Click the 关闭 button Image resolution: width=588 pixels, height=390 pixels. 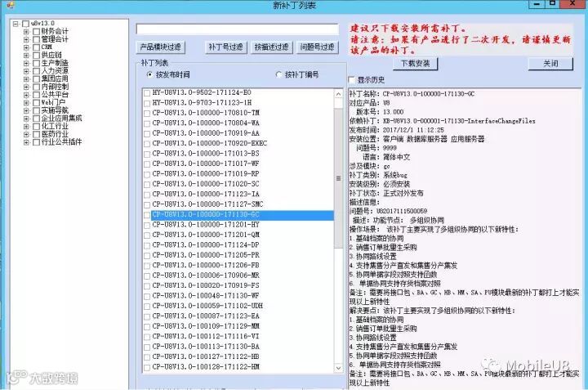point(550,64)
